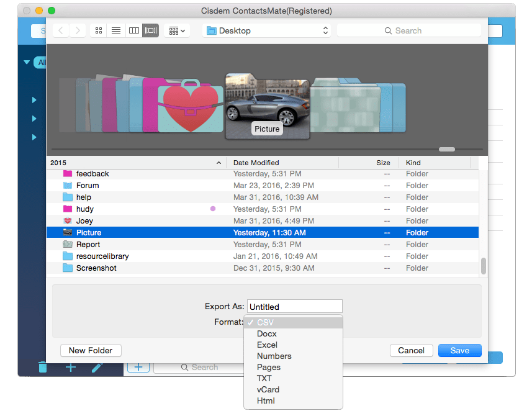Select the Forum folder row
The height and width of the screenshot is (416, 532).
263,186
